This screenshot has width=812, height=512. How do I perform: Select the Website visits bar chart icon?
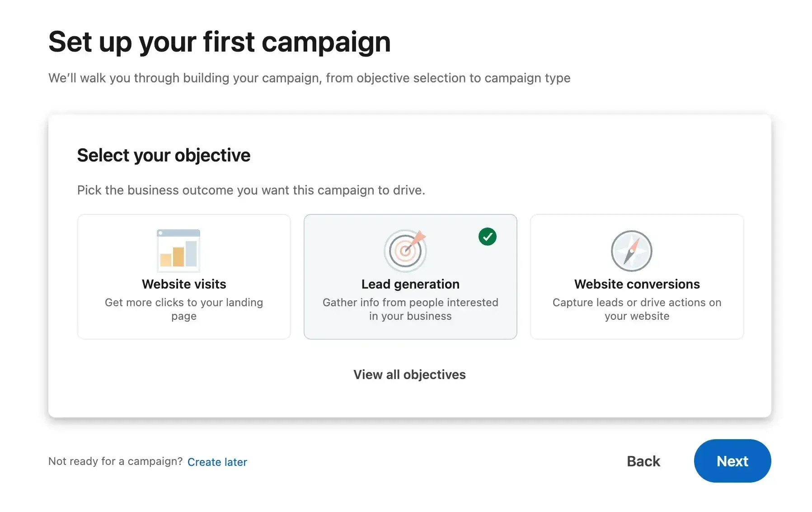click(178, 250)
